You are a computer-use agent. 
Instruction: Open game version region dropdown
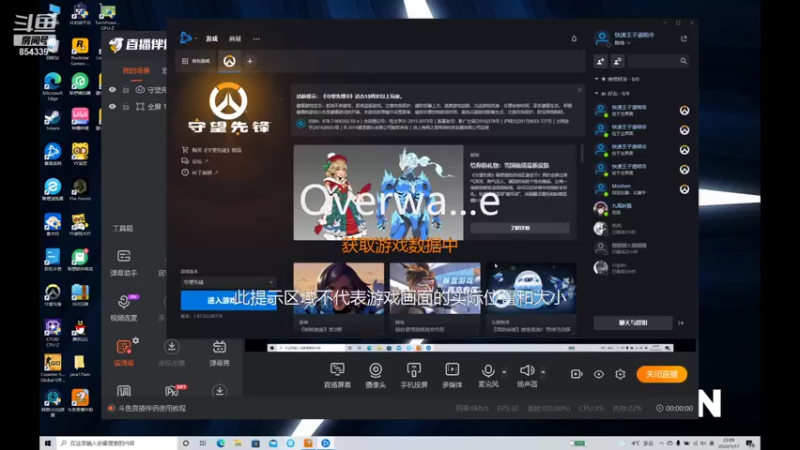coord(228,282)
